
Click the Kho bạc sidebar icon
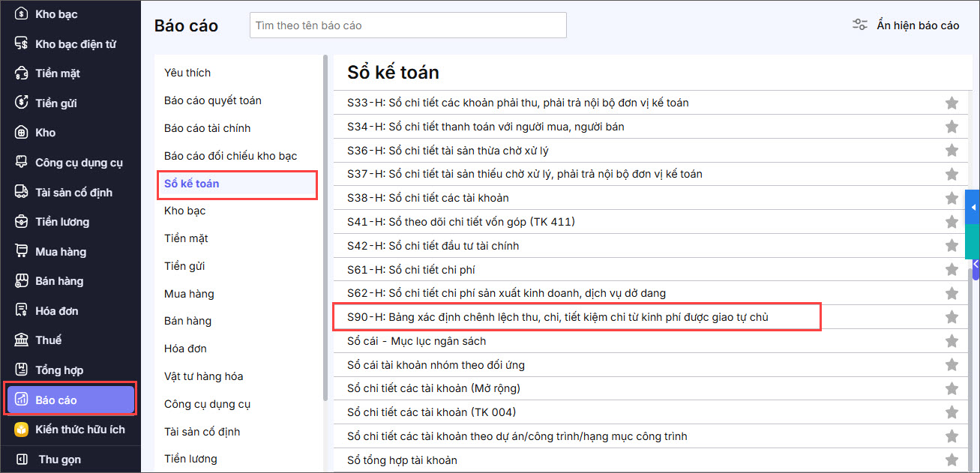[x=22, y=14]
